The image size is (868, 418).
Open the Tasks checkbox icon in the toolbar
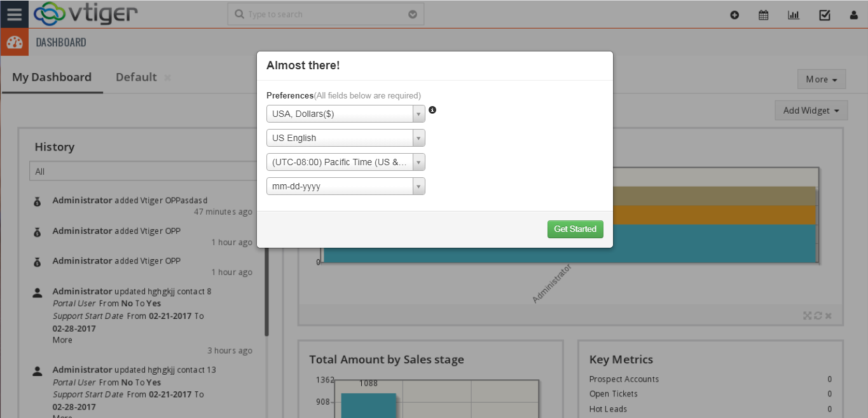pos(825,14)
